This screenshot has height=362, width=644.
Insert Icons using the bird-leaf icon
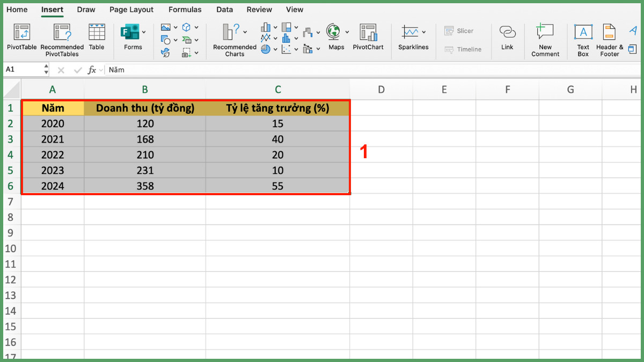(x=166, y=53)
